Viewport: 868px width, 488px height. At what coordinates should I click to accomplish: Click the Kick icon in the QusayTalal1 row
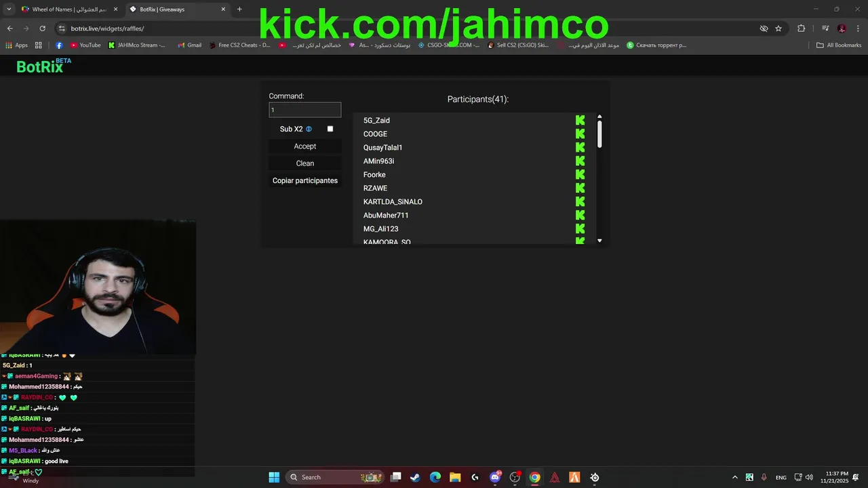pos(580,148)
